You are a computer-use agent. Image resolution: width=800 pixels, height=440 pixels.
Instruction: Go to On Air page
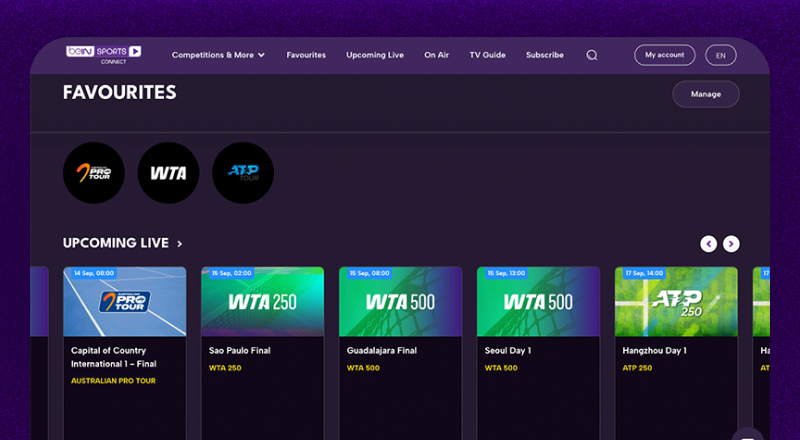tap(437, 55)
